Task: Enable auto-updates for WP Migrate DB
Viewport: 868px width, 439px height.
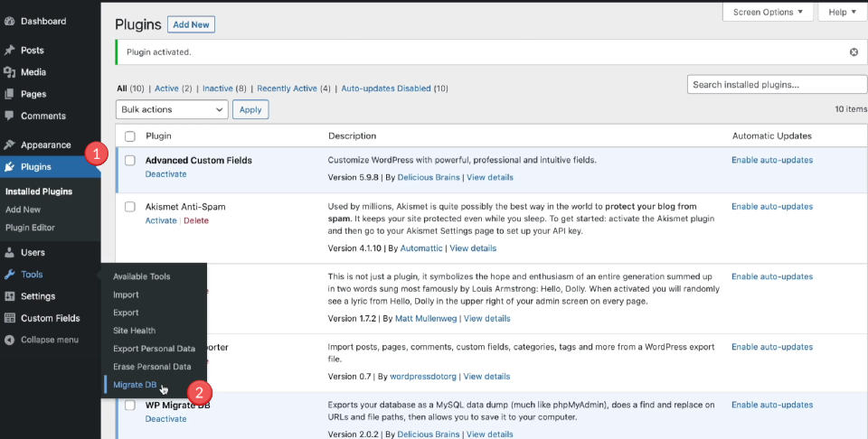Action: pos(772,405)
